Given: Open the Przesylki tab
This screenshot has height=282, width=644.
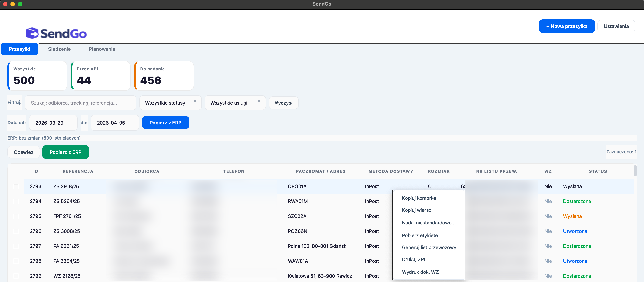Looking at the screenshot, I should [20, 49].
